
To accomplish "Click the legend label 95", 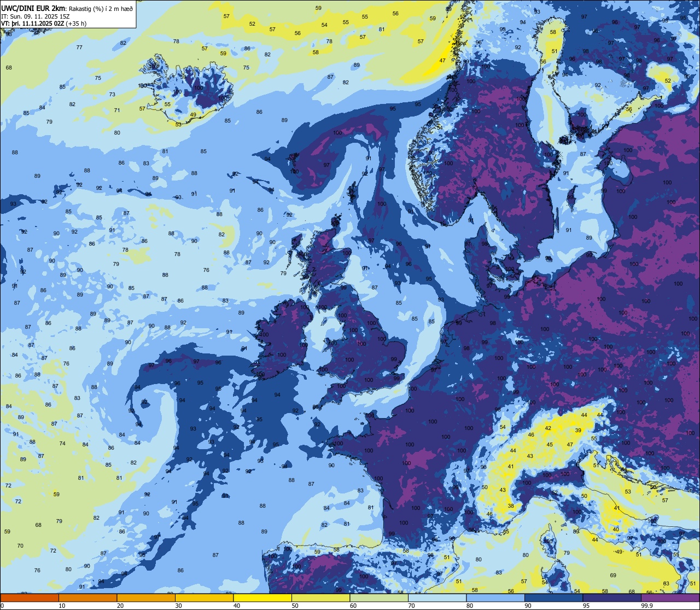I will [x=586, y=606].
